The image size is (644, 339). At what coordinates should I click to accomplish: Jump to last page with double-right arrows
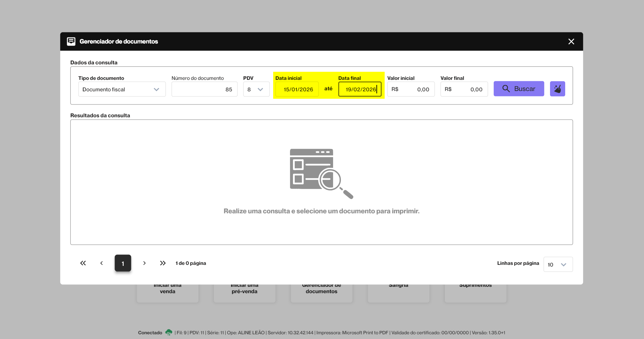(163, 263)
